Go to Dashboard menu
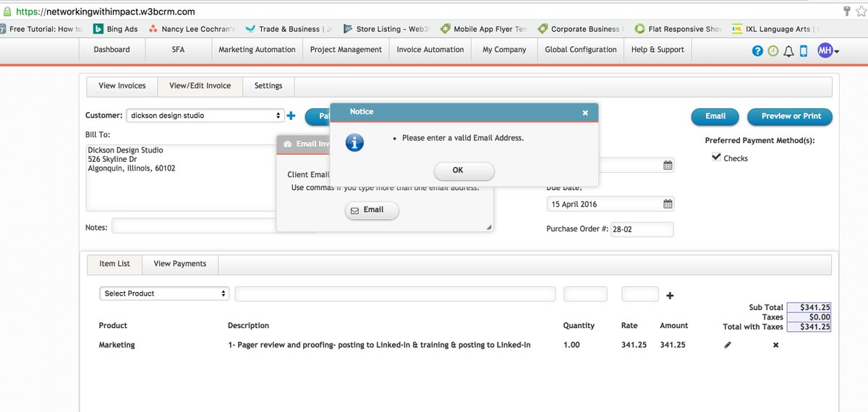This screenshot has height=412, width=868. pos(112,50)
